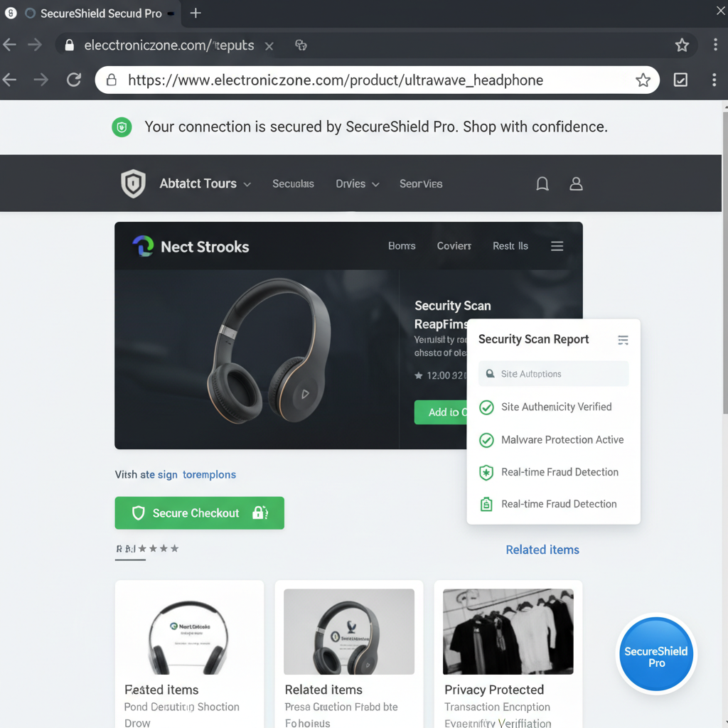Bookmark page with star in upper bar
This screenshot has height=728, width=728.
(682, 45)
